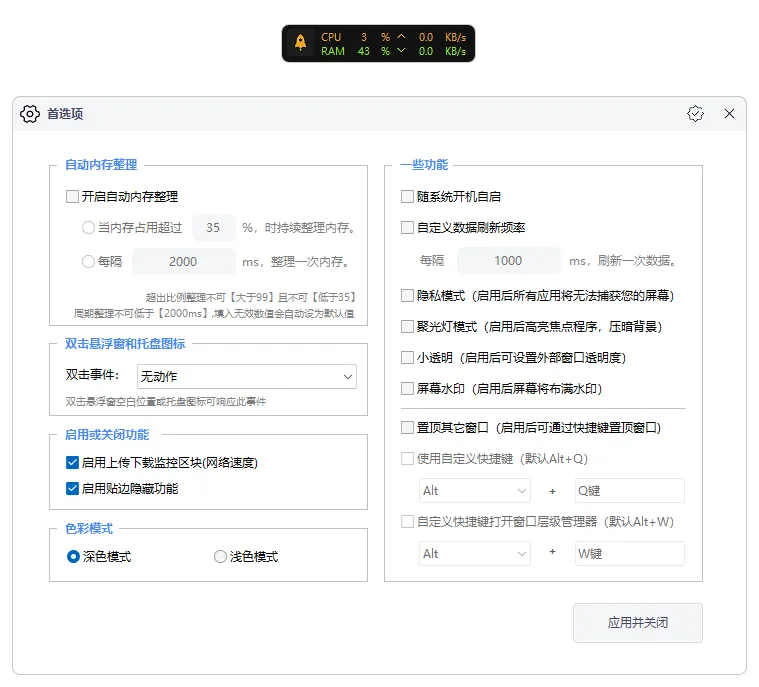Open the 双击事件 dropdown showing 无动作

247,376
